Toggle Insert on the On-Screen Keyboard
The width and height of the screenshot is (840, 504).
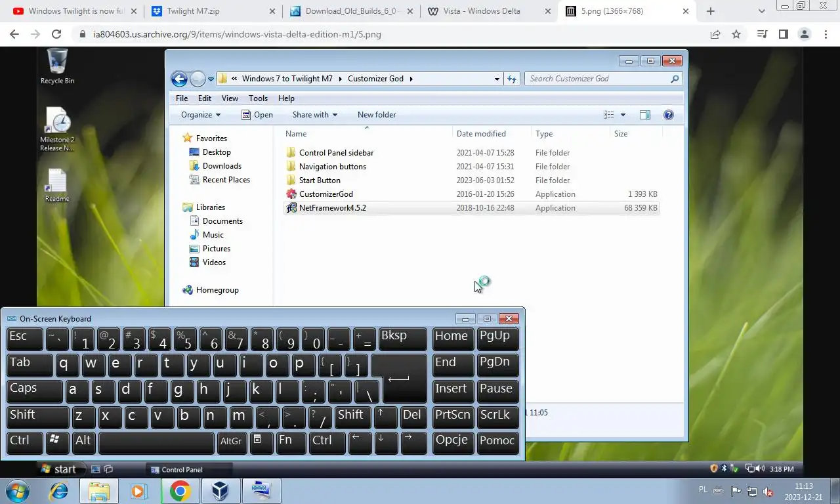point(453,391)
